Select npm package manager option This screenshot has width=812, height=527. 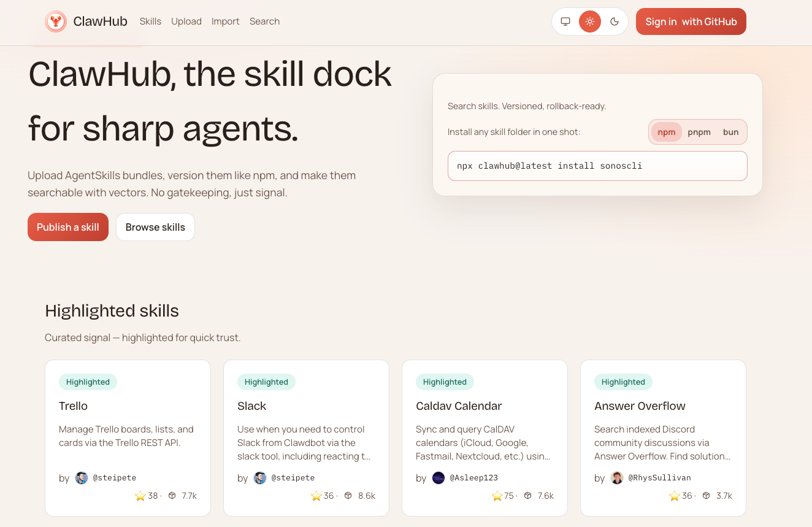(x=667, y=132)
